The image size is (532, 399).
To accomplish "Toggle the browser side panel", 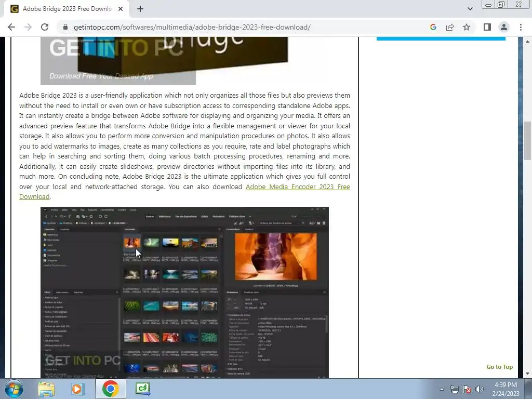I will pyautogui.click(x=487, y=27).
